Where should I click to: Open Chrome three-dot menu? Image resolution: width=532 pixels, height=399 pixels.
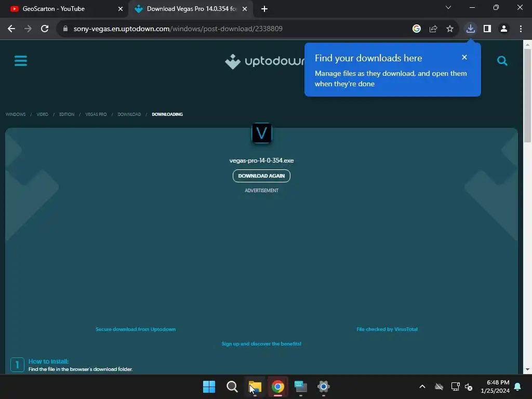point(521,29)
